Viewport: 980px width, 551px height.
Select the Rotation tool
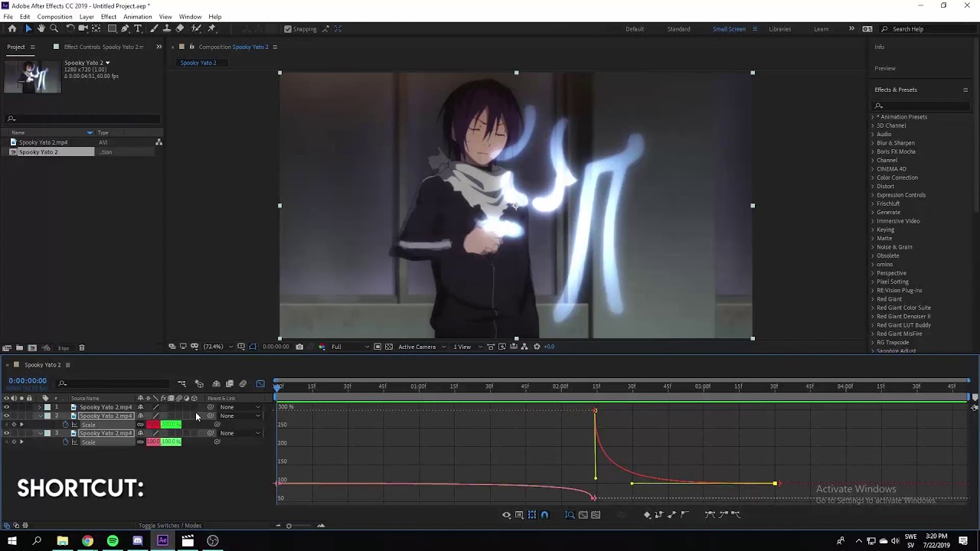click(70, 28)
